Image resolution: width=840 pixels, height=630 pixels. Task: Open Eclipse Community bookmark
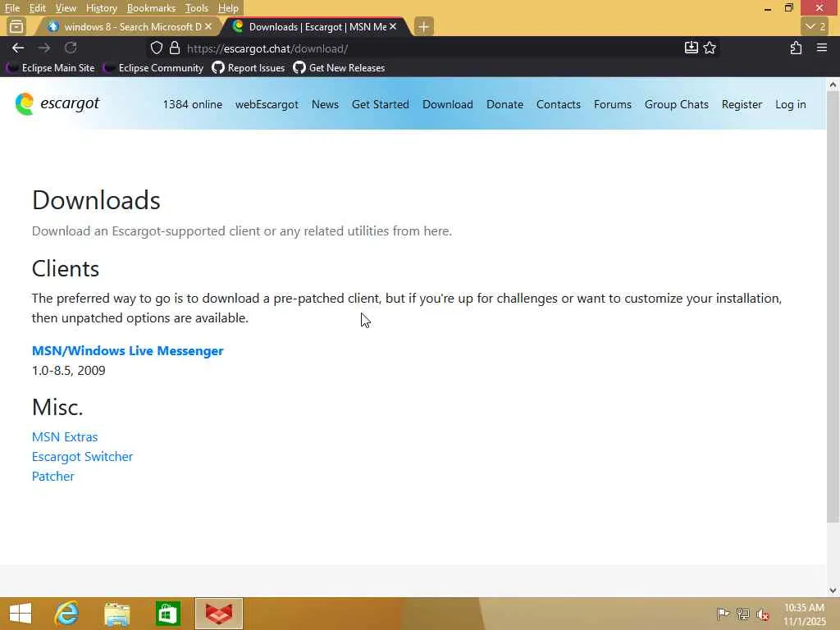(153, 67)
